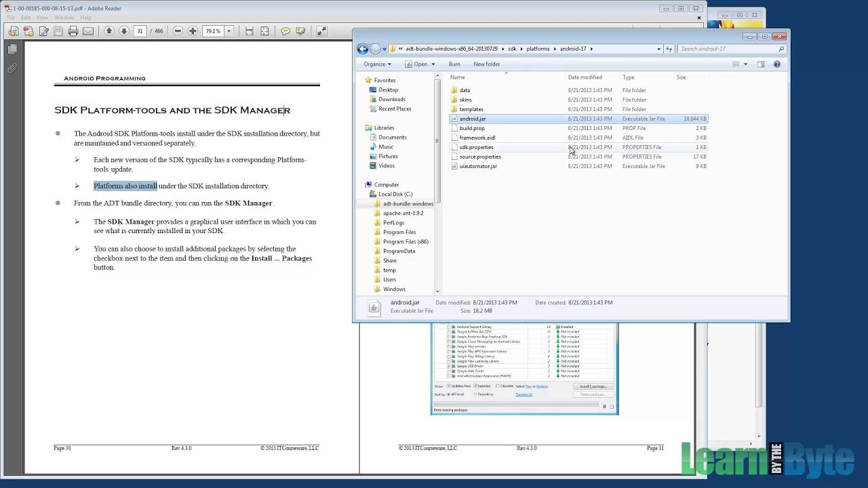Sort files by the Type column header
The width and height of the screenshot is (868, 488).
648,77
